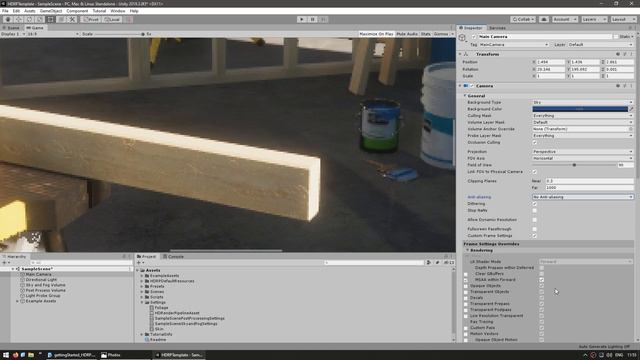Screen dimensions: 640x360
Task: Select the Hand tool in the toolbar
Action: (x=8, y=19)
